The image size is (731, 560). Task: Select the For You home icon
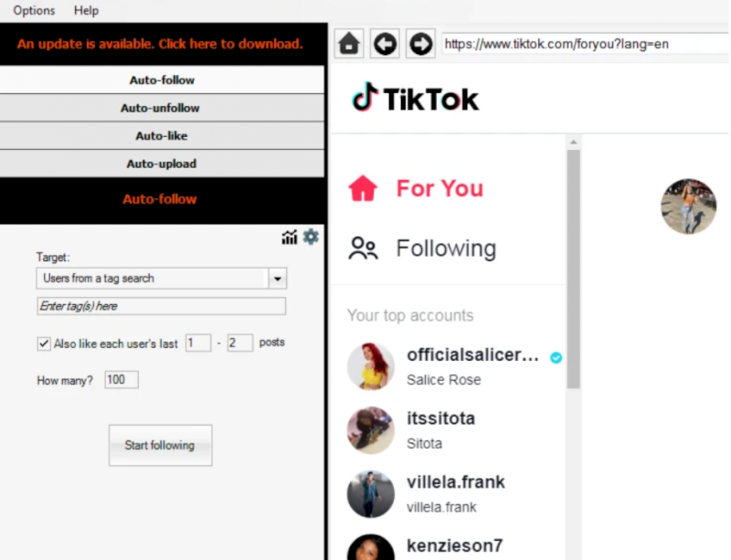point(363,188)
